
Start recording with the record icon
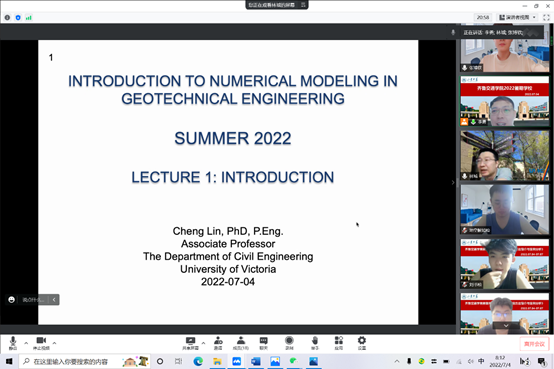tap(289, 343)
